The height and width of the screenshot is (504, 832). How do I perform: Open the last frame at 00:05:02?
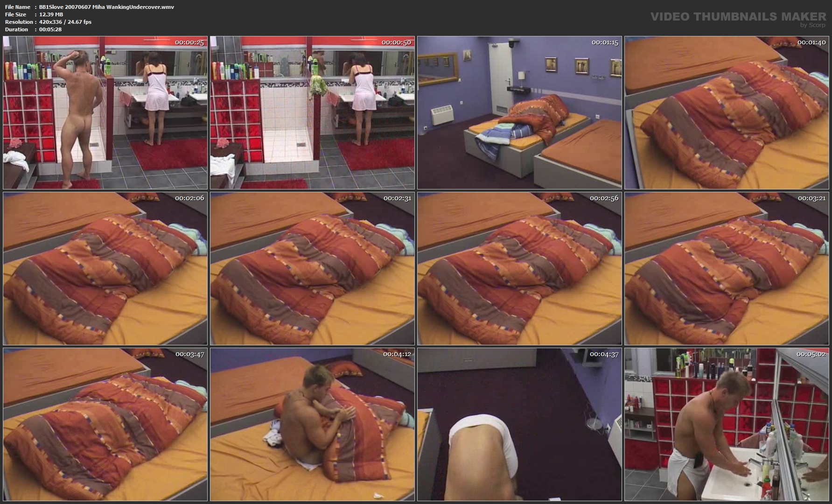point(727,424)
